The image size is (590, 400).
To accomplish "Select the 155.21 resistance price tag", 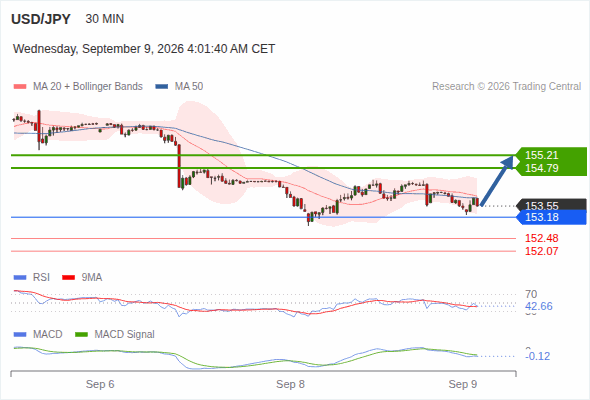I will pos(542,155).
